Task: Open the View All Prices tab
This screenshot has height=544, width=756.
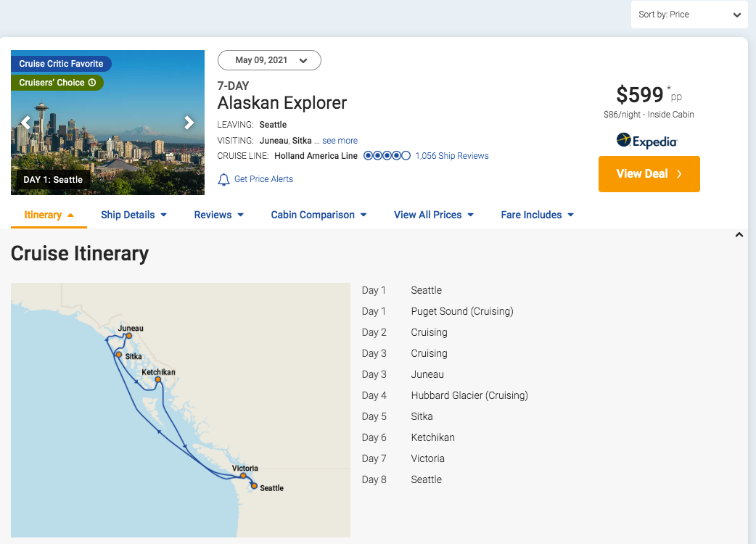Action: (433, 215)
